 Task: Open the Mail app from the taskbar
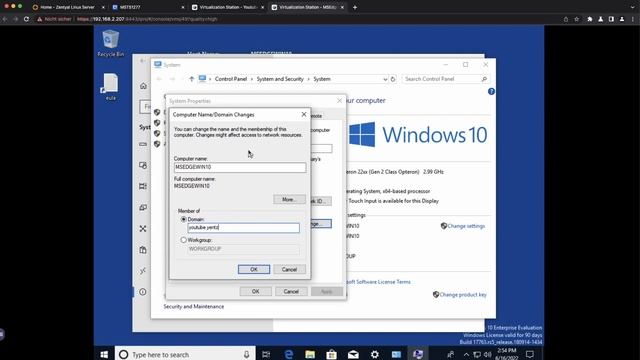353,354
